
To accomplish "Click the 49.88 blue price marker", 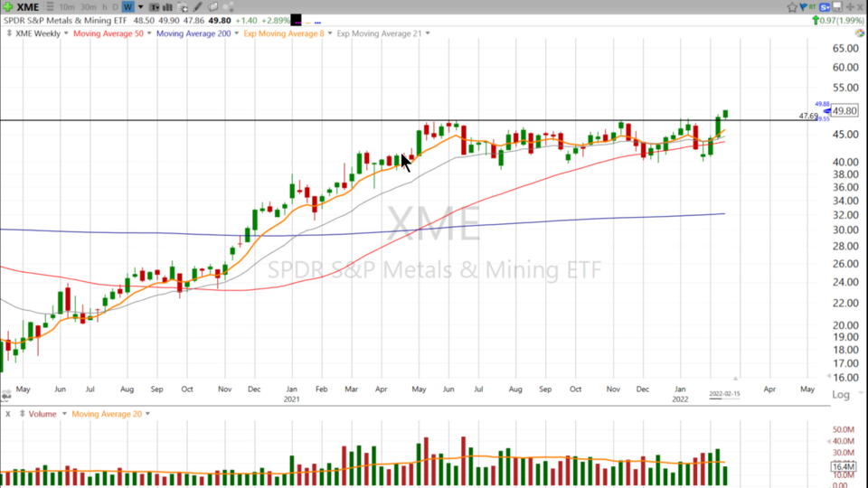I will pyautogui.click(x=822, y=104).
